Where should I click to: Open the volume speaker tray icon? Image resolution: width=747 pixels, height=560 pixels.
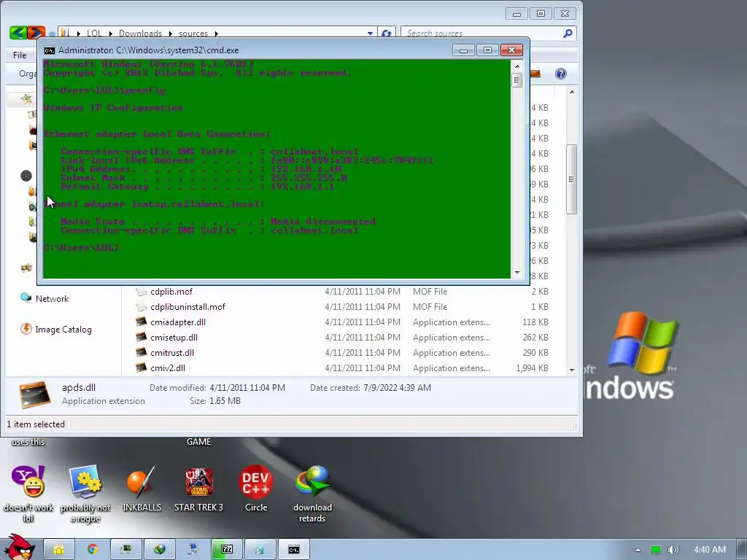pyautogui.click(x=673, y=550)
